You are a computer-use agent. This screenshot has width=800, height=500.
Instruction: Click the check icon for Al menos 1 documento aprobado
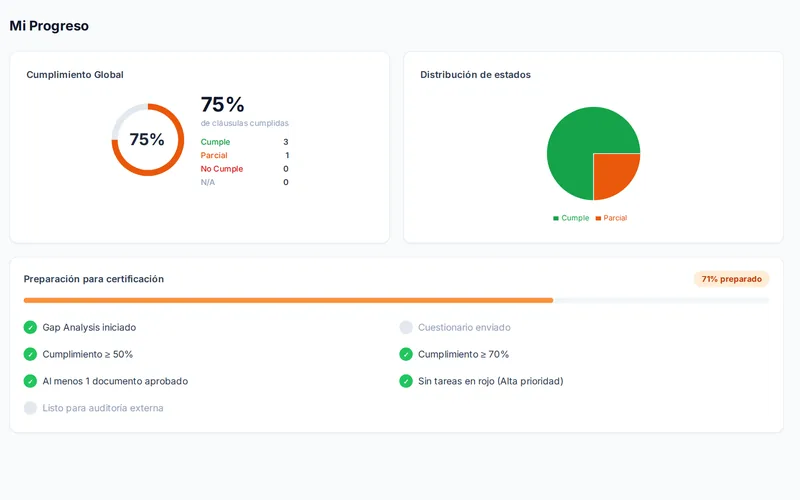(x=30, y=381)
